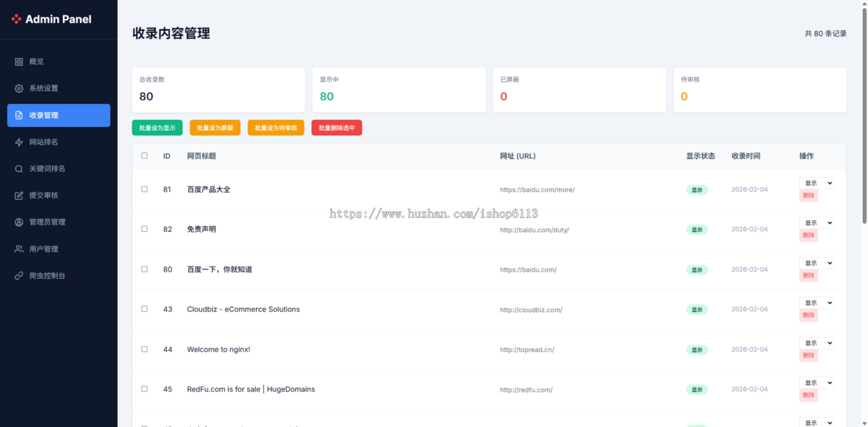Image resolution: width=868 pixels, height=427 pixels.
Task: Click the URL http://baidu.com/duty/
Action: click(x=535, y=230)
